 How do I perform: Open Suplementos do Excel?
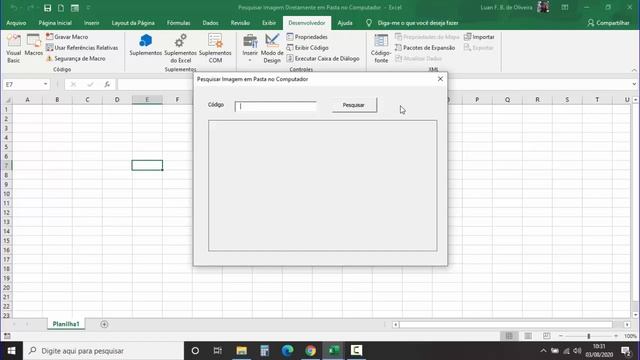(x=180, y=48)
